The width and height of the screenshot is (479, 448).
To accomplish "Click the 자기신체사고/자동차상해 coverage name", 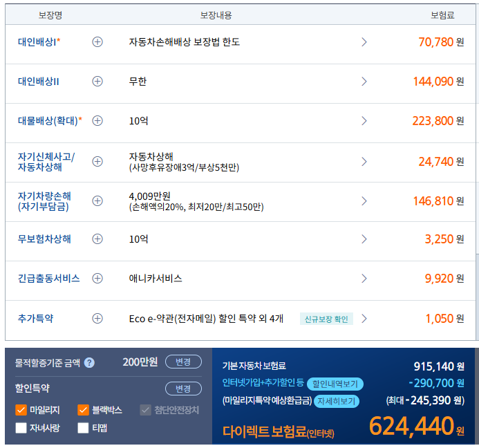I will click(x=46, y=162).
